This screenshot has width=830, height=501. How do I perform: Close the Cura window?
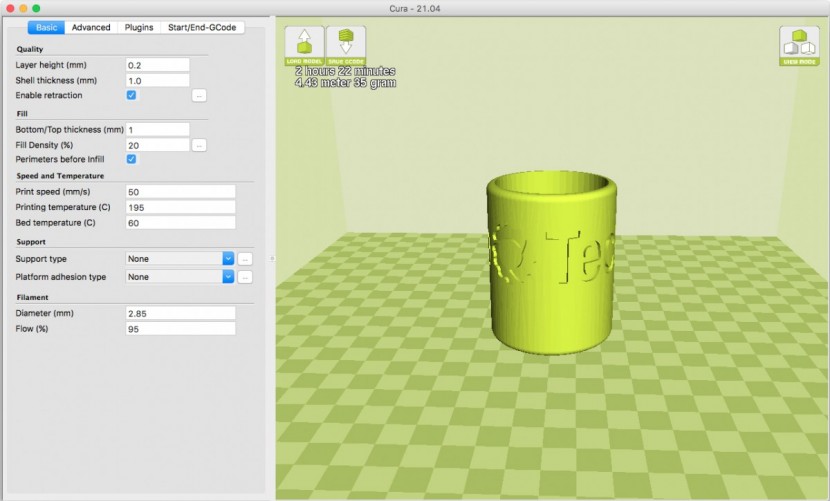coord(10,8)
